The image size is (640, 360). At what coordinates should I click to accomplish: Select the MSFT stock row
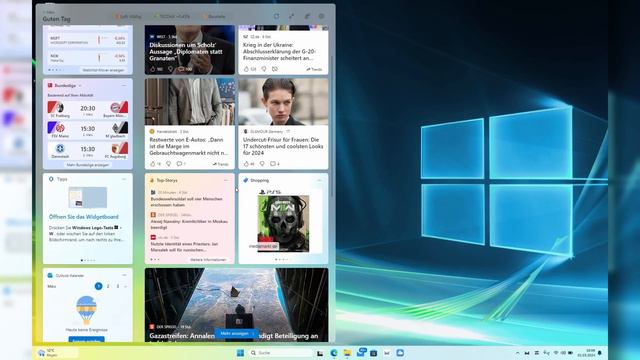click(x=88, y=40)
